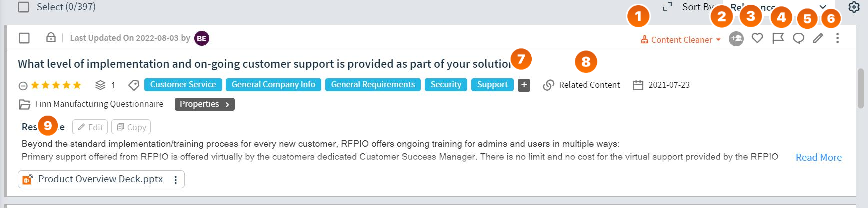Viewport: 868px width, 208px height.
Task: Open the three-dot more options menu
Action: 837,38
